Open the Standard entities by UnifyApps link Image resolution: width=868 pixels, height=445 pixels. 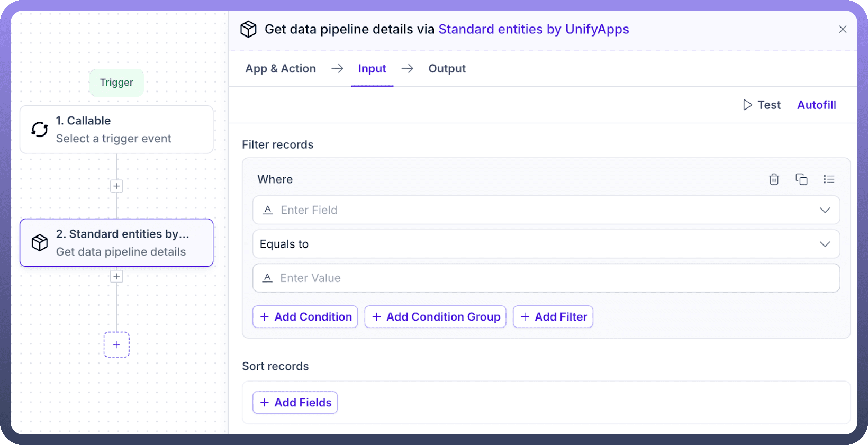(x=534, y=29)
